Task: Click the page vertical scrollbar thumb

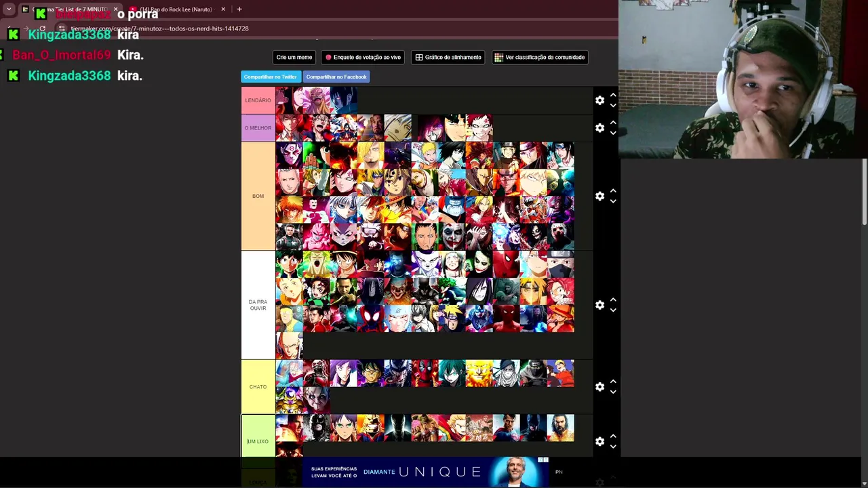Action: point(864,192)
